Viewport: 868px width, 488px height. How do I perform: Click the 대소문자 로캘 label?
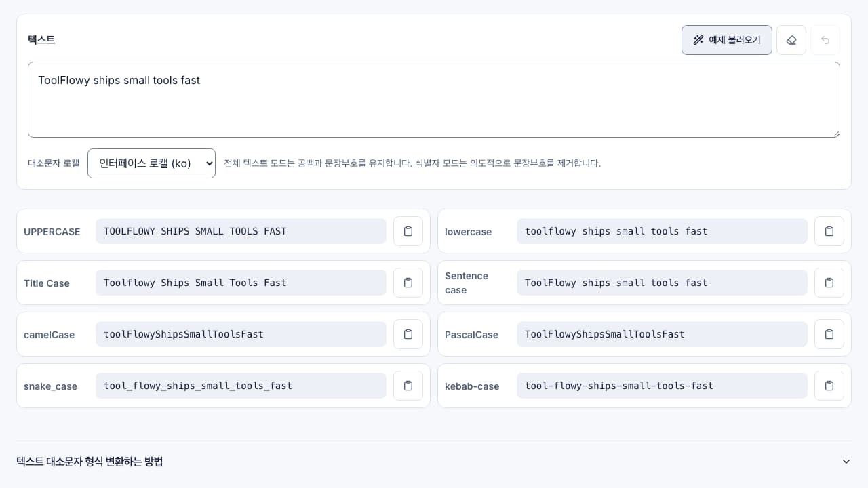pos(54,163)
